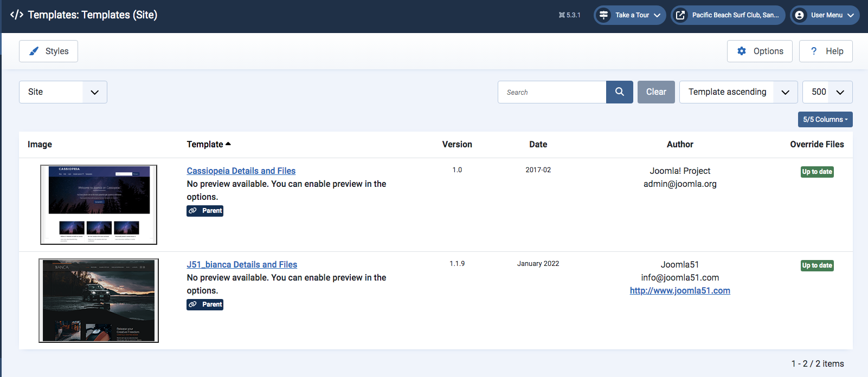Click the J51_bianca template thumbnail image
The image size is (868, 377).
[99, 301]
